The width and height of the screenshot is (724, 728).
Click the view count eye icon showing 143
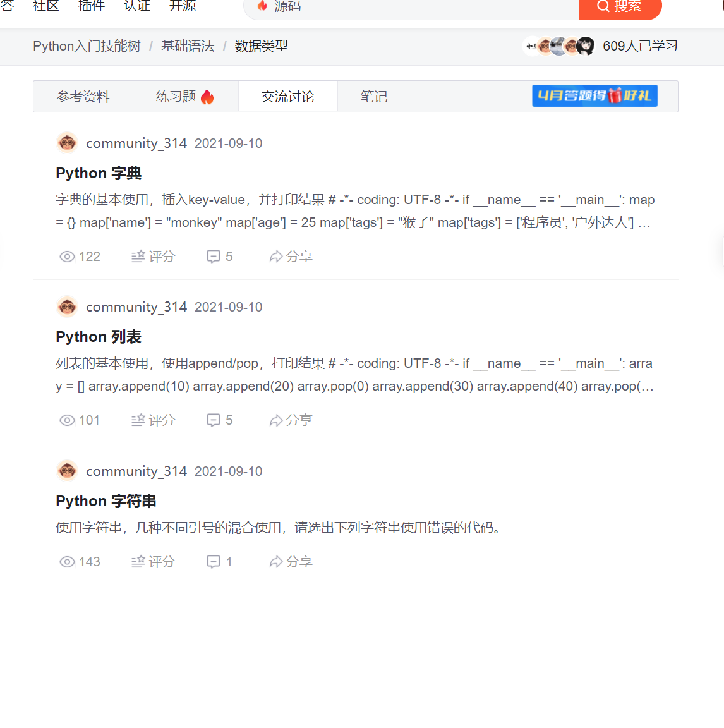(x=67, y=562)
